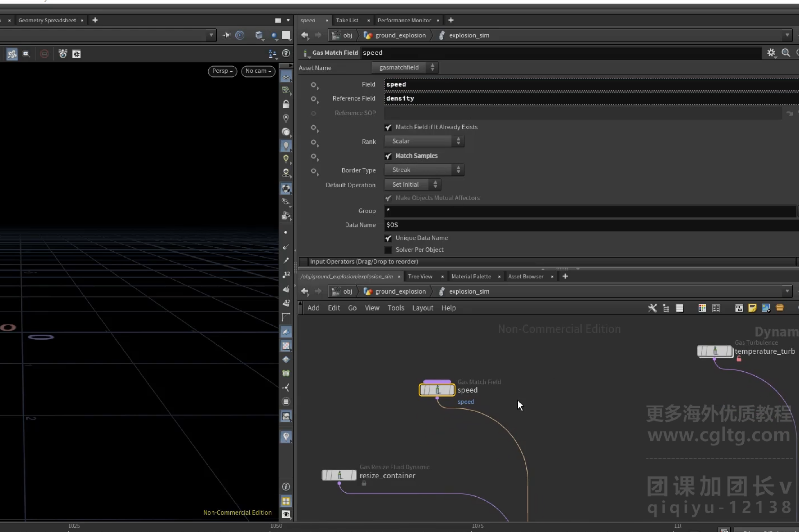Click the parameter search magnifier icon

pyautogui.click(x=786, y=53)
